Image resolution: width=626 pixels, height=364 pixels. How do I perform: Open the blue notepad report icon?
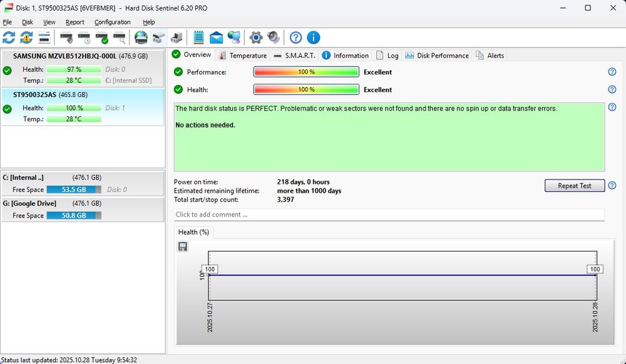(198, 38)
